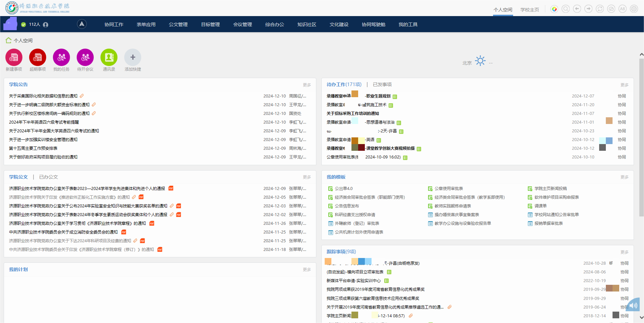Switch to the 已发事项 tab
Screen dimensions: 644x323
pos(382,84)
